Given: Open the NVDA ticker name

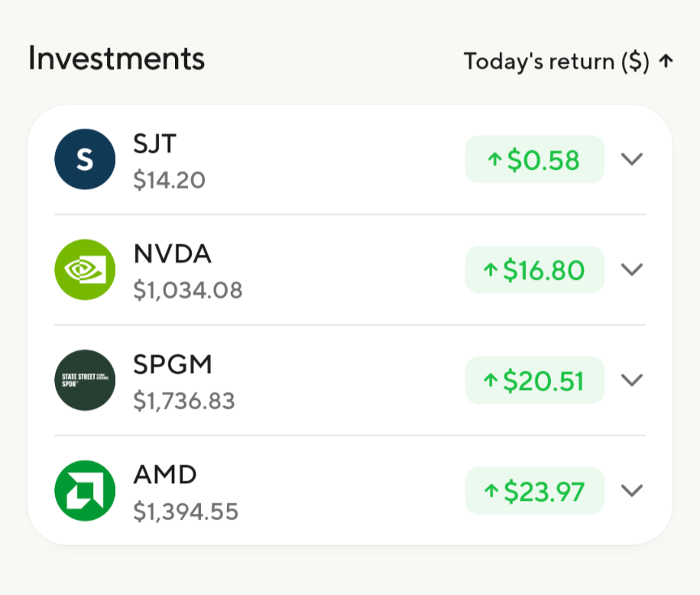Looking at the screenshot, I should click(x=172, y=254).
